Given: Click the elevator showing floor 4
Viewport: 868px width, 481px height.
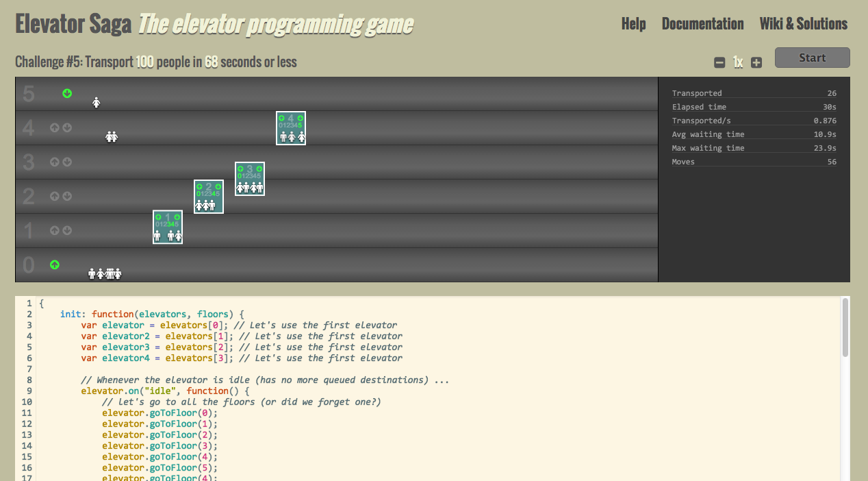Looking at the screenshot, I should tap(291, 128).
